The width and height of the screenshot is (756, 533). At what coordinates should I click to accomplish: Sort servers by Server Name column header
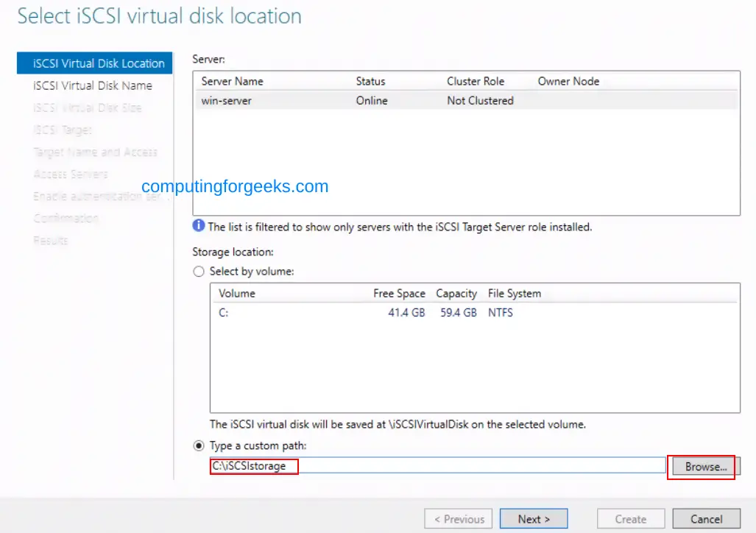click(x=232, y=82)
